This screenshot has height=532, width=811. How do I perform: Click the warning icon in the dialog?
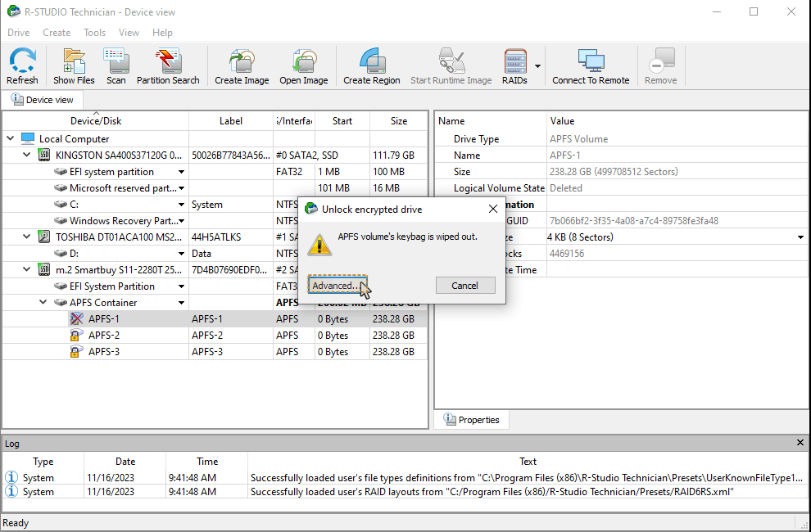point(319,245)
